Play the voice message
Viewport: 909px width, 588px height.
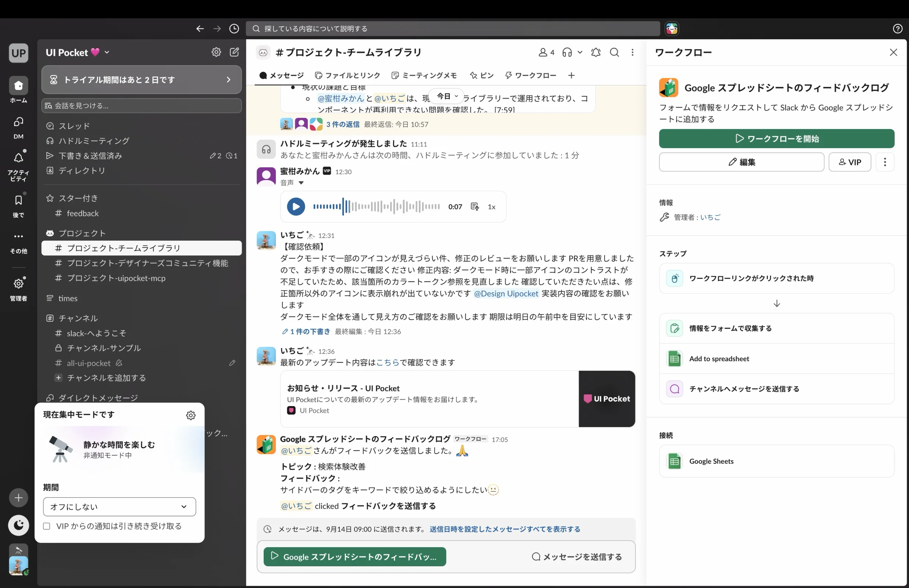click(296, 207)
